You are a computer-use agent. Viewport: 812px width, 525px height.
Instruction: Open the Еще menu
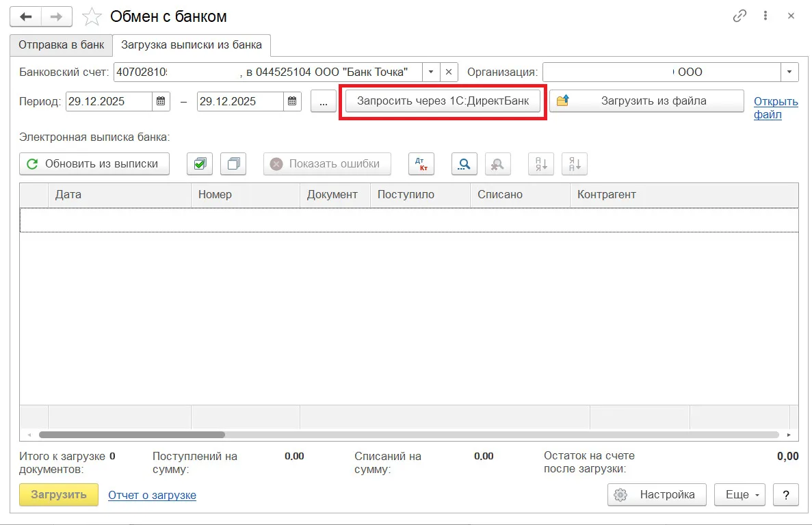pos(740,494)
